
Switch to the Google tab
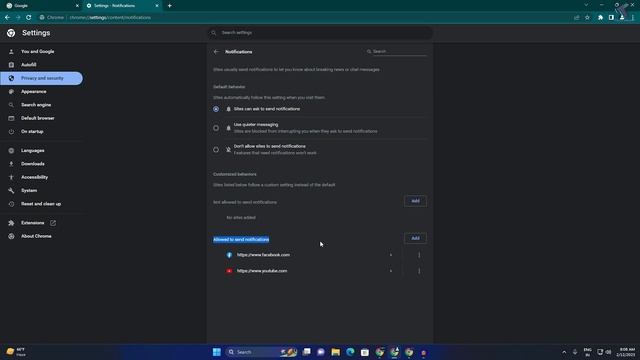42,6
